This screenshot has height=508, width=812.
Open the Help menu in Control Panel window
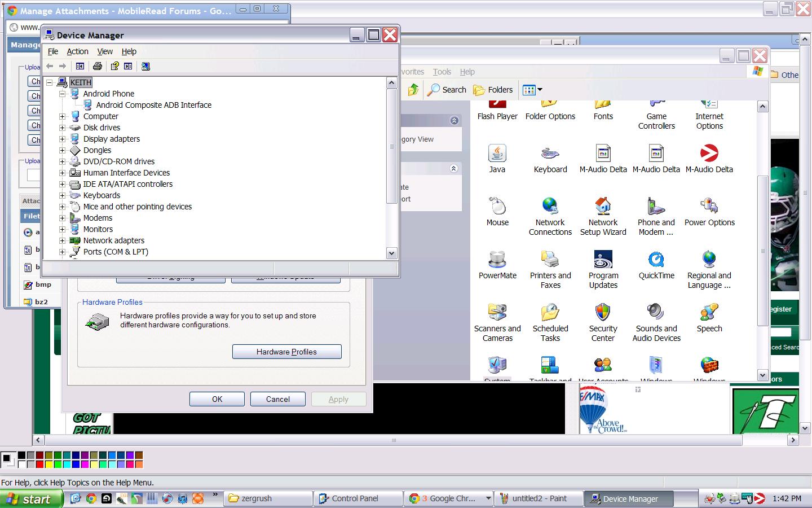coord(467,72)
